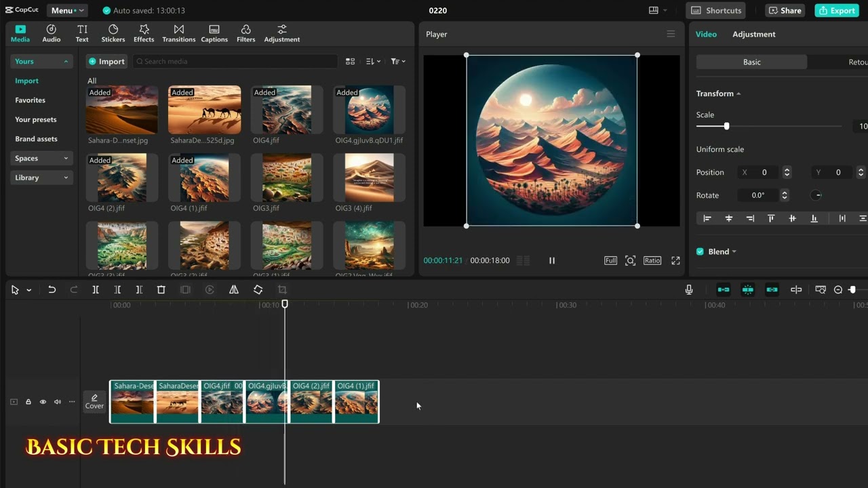Viewport: 868px width, 488px height.
Task: Mirror the selected clip
Action: [x=234, y=289]
